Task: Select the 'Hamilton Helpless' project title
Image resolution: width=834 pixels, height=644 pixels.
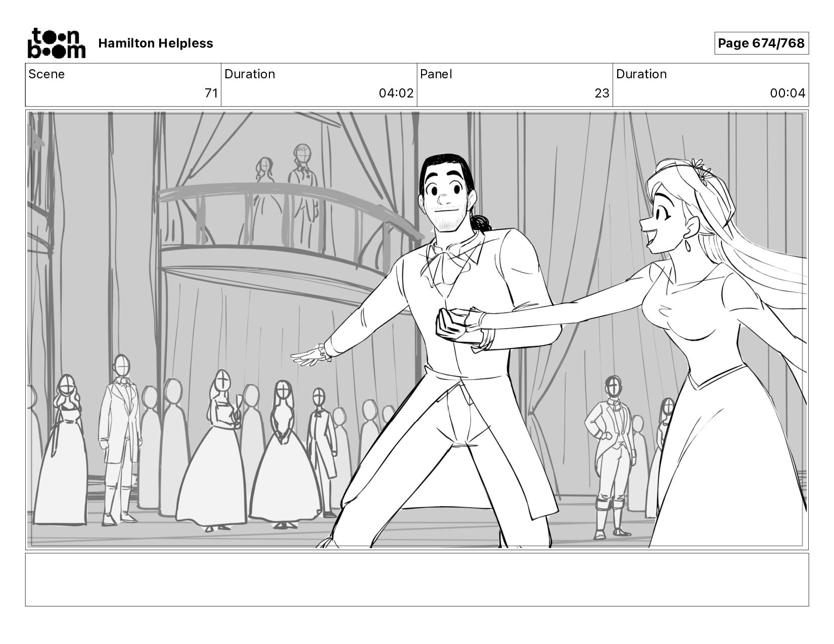Action: 156,43
